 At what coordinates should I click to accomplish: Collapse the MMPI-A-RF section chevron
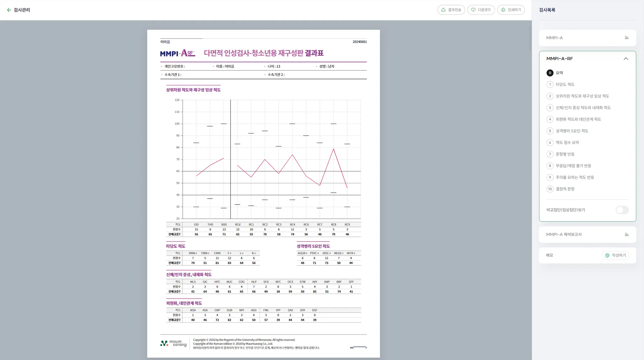click(626, 59)
